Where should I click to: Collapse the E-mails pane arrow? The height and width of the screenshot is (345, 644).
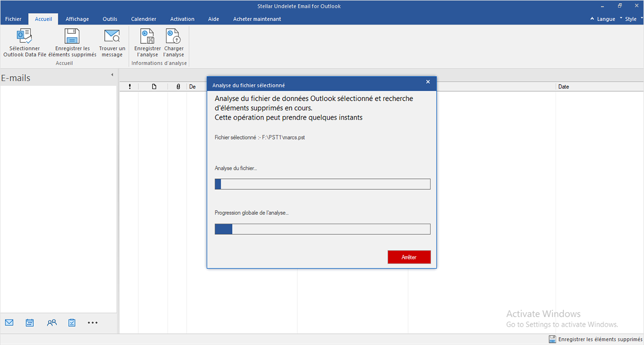tap(112, 75)
